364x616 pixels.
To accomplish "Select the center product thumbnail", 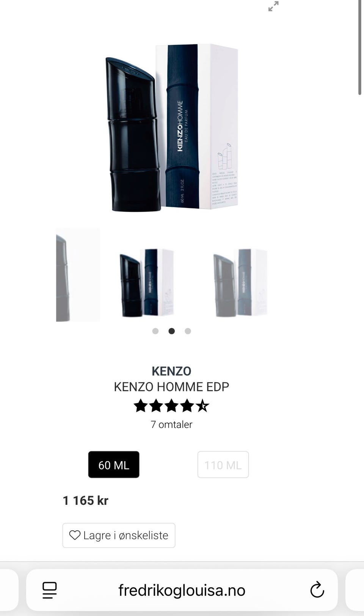I will (x=147, y=283).
